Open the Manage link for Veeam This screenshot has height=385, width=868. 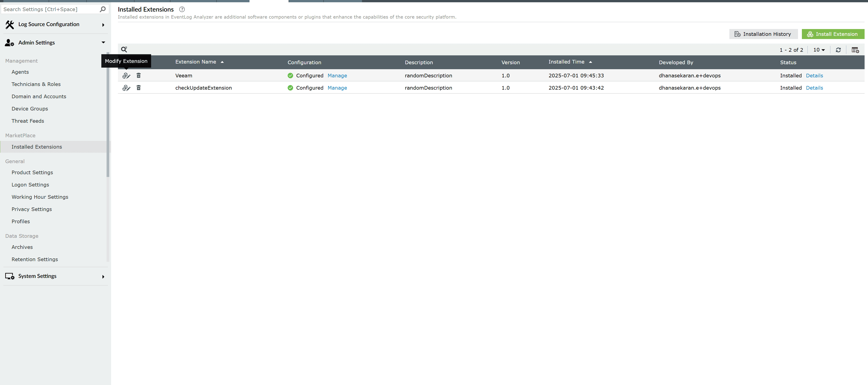337,75
